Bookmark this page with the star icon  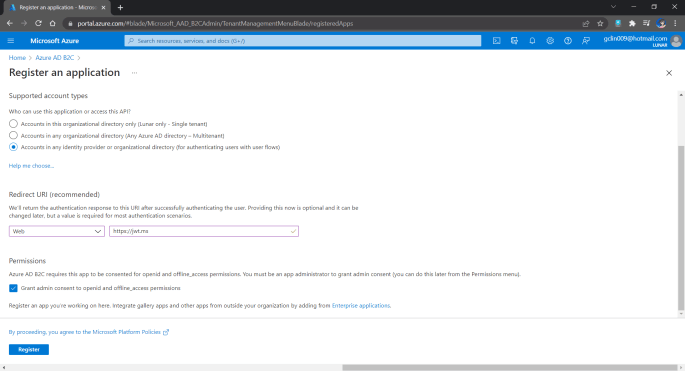coord(600,24)
